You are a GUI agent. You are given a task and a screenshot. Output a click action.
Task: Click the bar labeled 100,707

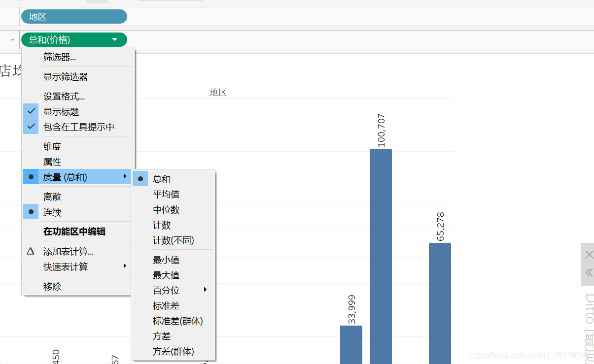(x=381, y=256)
